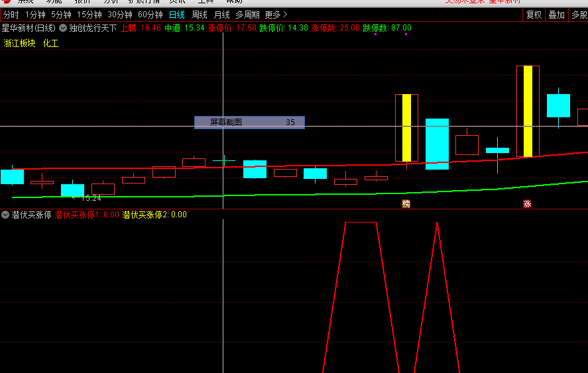Viewport: 588px width, 373px height.
Task: Click the 涨停价: 17.58 value
Action: pyautogui.click(x=232, y=28)
